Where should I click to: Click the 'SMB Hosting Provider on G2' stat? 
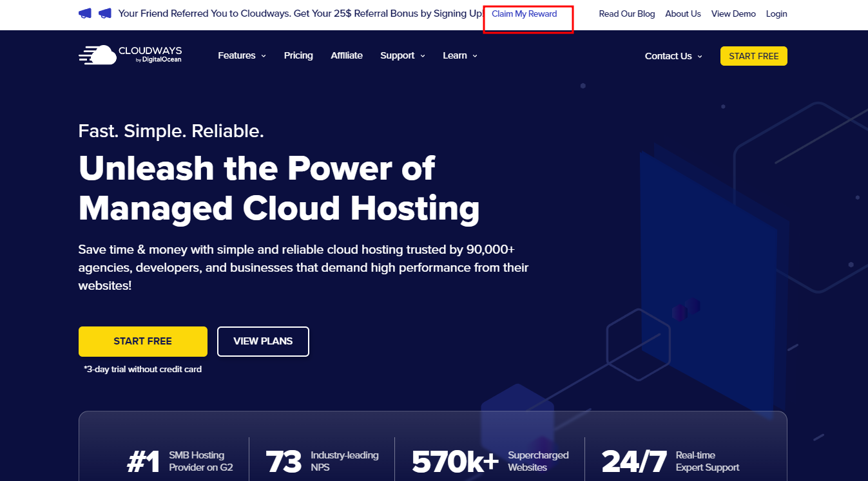[x=201, y=461]
